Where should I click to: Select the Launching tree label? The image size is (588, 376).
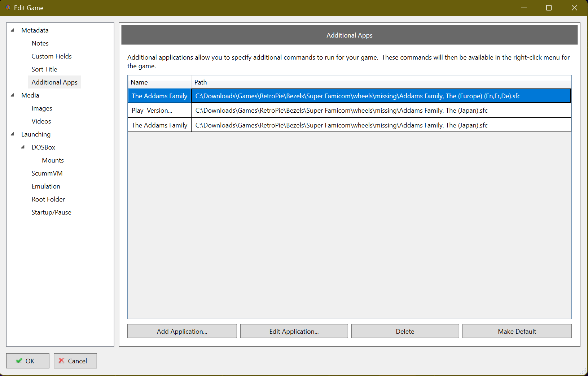(36, 134)
